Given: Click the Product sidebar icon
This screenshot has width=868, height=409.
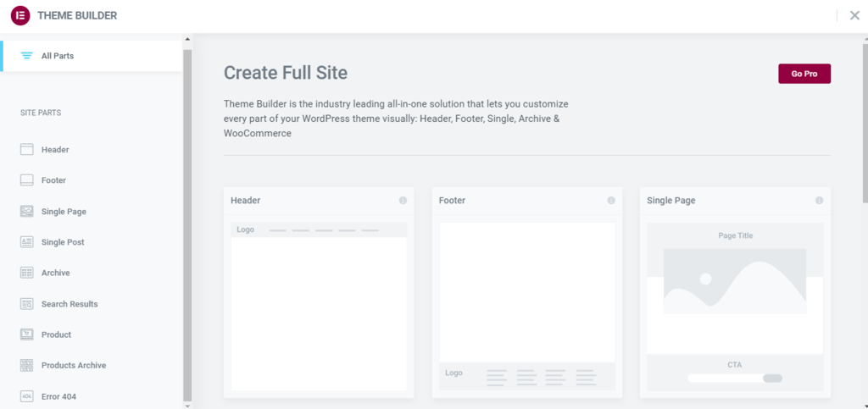Looking at the screenshot, I should click(x=26, y=334).
